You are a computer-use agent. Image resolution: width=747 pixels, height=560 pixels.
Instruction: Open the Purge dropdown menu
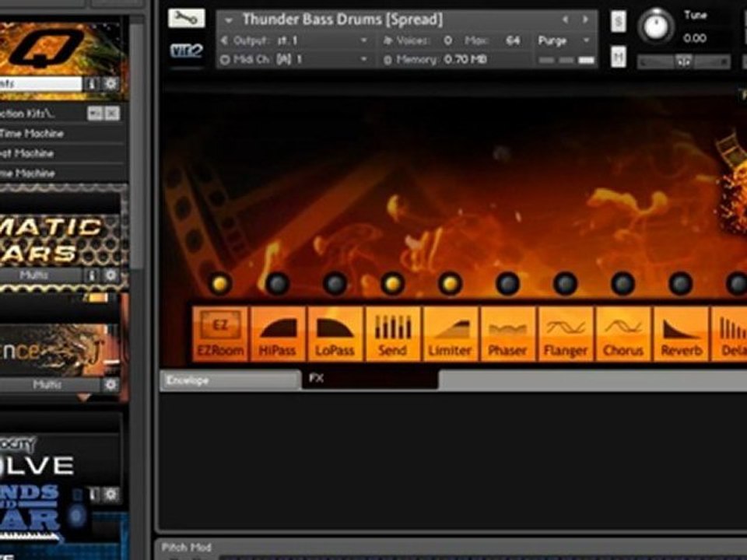pyautogui.click(x=564, y=41)
